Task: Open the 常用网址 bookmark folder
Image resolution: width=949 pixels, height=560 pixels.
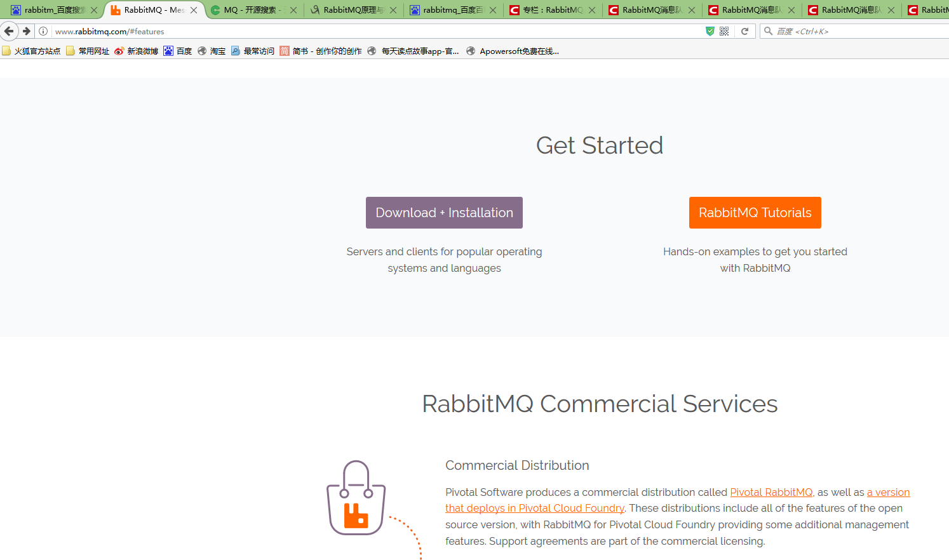Action: click(x=88, y=51)
